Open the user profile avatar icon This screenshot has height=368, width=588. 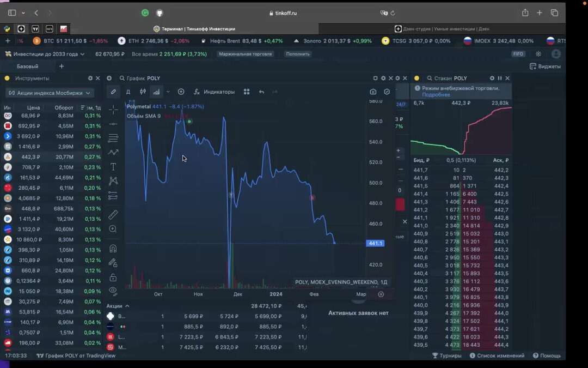[x=556, y=54]
